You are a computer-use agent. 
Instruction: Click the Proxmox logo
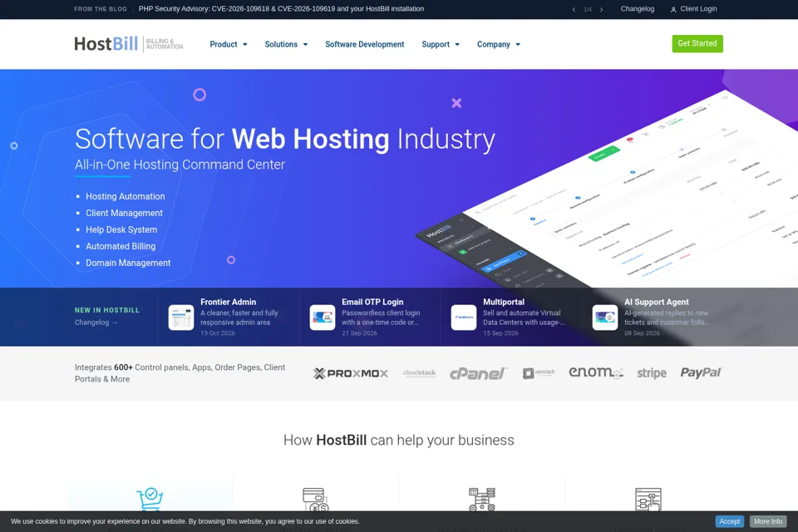(351, 373)
